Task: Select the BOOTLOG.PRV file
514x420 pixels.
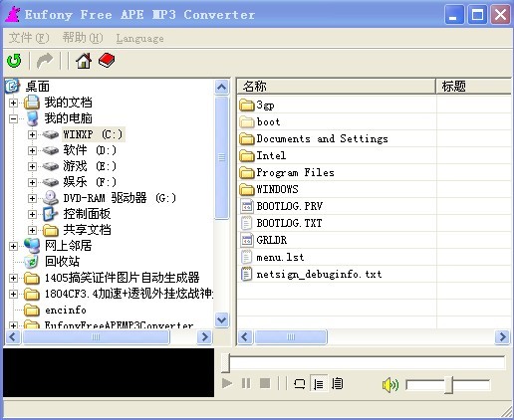Action: coord(289,206)
